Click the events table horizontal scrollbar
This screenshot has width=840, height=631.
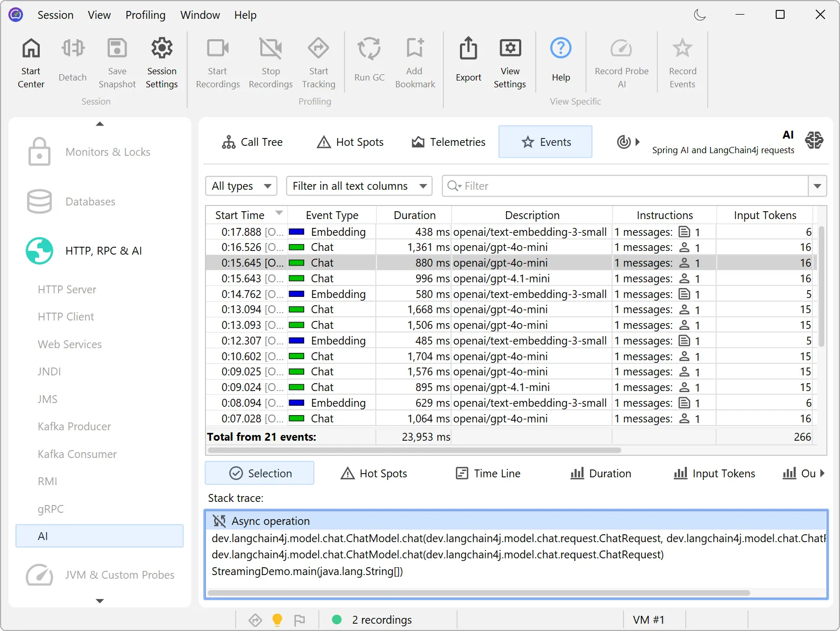coord(415,450)
